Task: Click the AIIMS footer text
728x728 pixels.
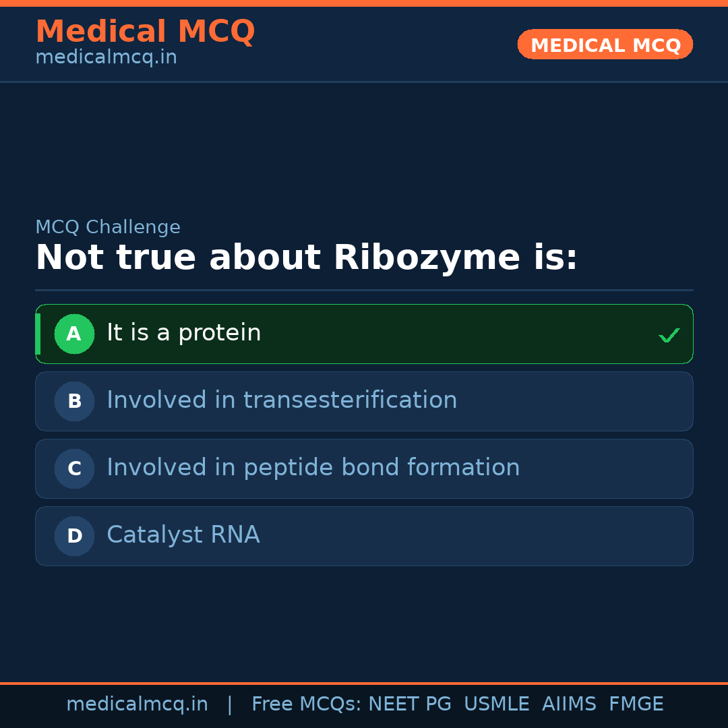Action: point(569,704)
